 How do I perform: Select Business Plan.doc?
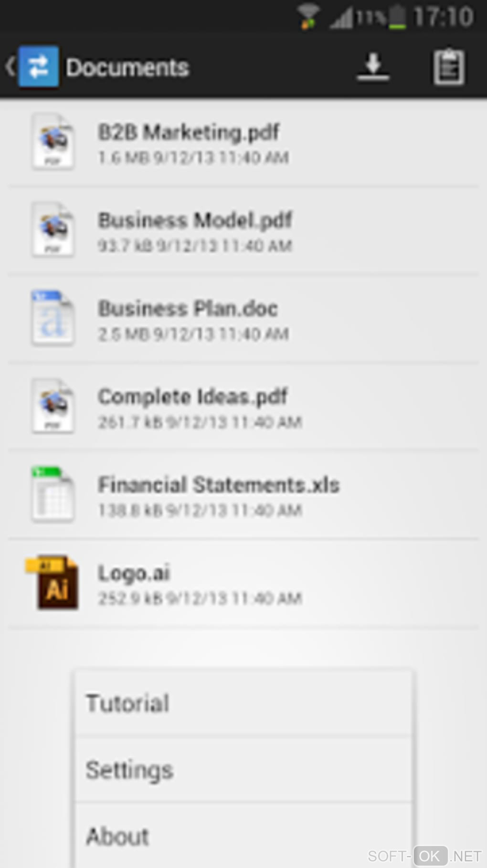(243, 319)
